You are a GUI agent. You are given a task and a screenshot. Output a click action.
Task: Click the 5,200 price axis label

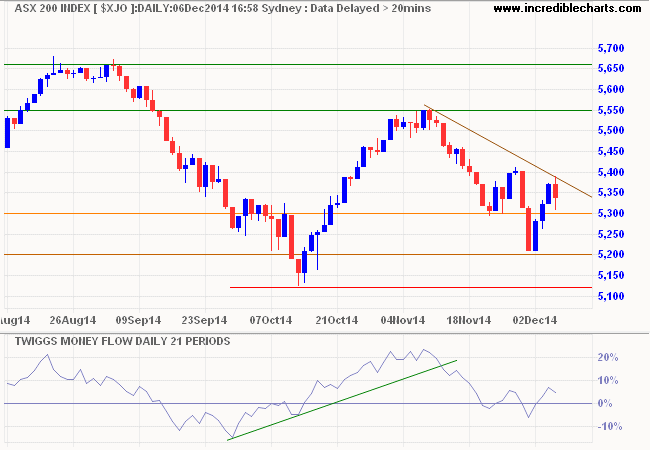[611, 254]
